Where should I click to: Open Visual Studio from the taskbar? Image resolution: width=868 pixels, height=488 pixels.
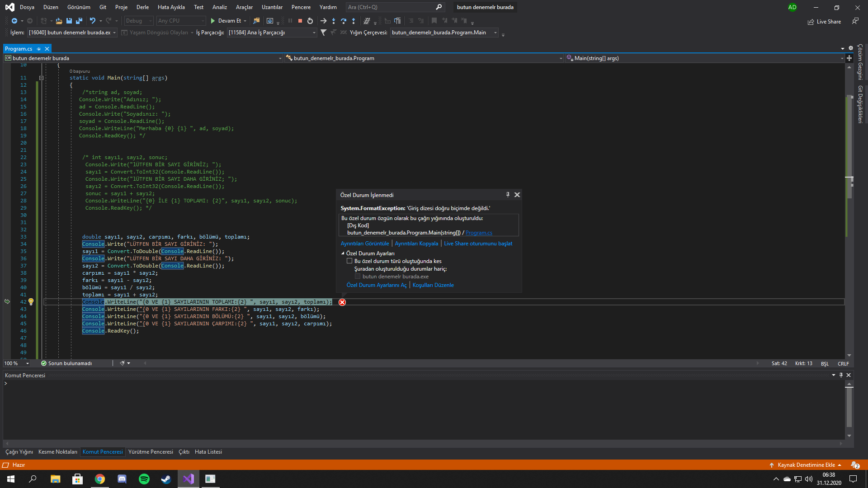coord(189,479)
